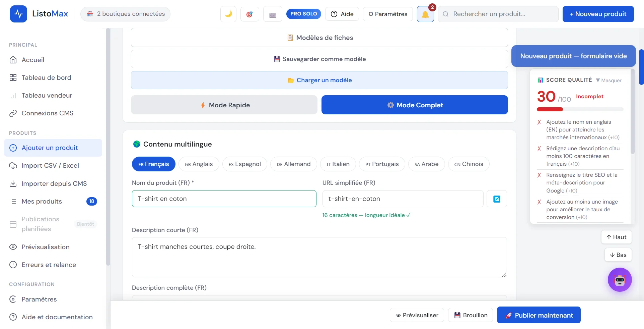The image size is (644, 329).
Task: Switch to Mode Complet
Action: 415,105
